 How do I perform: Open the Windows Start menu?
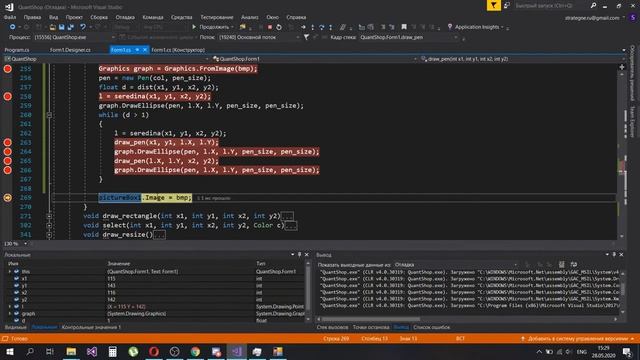(9, 351)
